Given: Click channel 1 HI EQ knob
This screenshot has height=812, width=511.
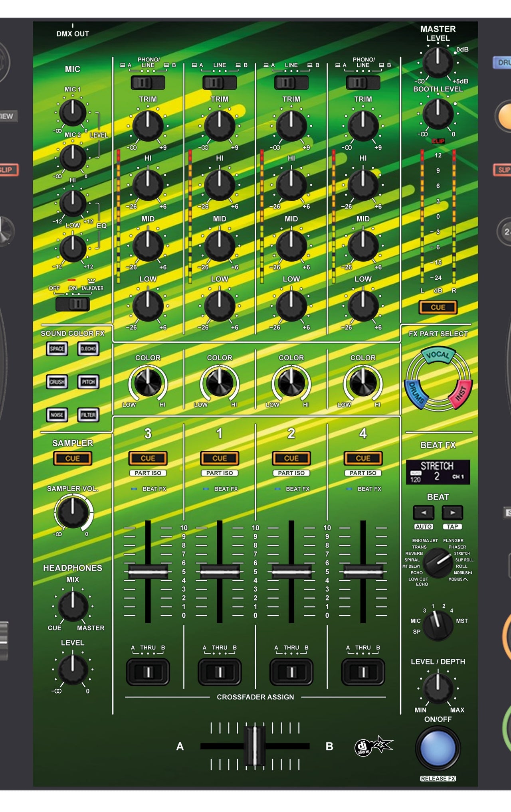Looking at the screenshot, I should pos(220,185).
